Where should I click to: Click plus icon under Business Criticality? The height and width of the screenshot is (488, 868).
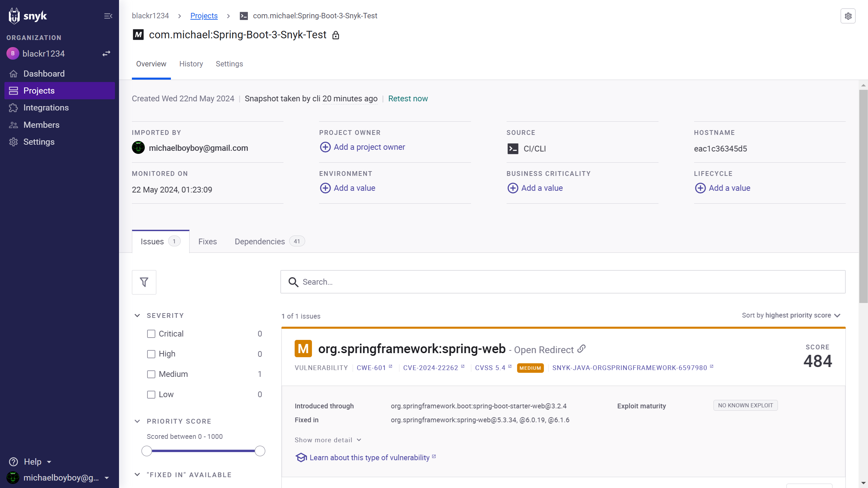click(x=513, y=188)
